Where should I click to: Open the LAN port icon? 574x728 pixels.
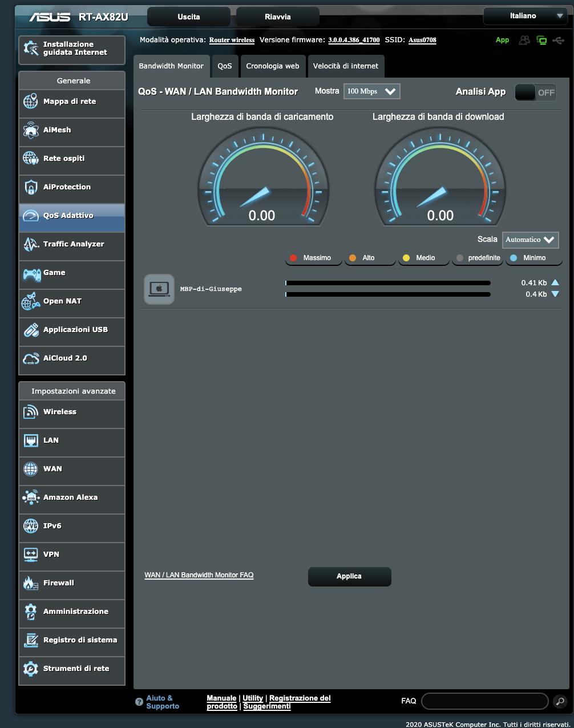click(31, 440)
